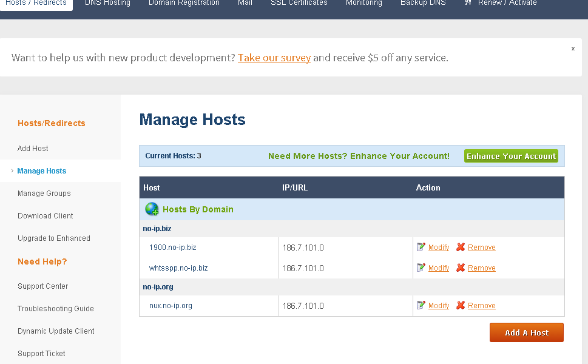588x364 pixels.
Task: Open the Monitoring tab
Action: (x=363, y=3)
